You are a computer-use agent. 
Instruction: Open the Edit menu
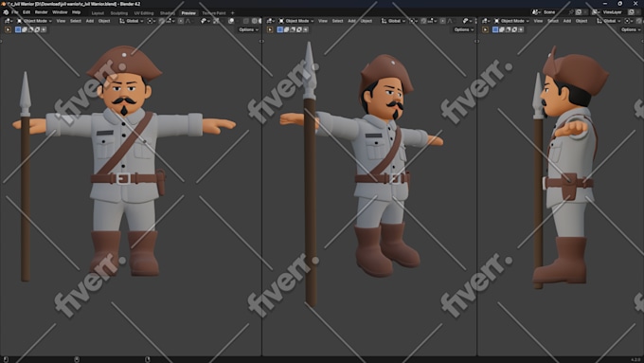click(x=27, y=12)
